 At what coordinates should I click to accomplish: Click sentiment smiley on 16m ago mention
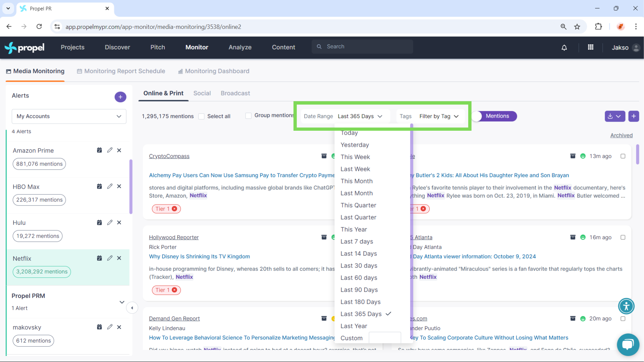583,237
